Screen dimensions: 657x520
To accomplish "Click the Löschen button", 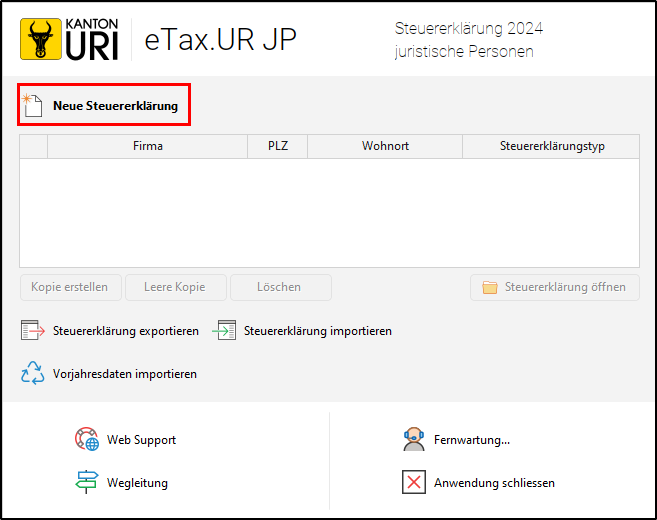I will point(281,287).
